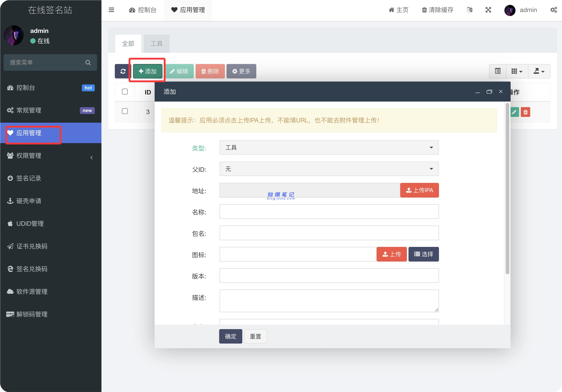The image size is (562, 392).
Task: Click the 地址 readonly field
Action: pos(310,190)
